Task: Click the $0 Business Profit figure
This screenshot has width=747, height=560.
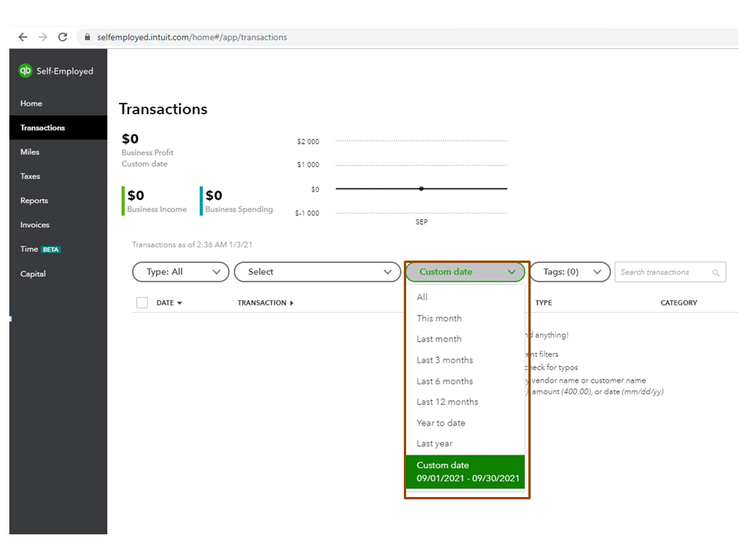Action: (130, 138)
